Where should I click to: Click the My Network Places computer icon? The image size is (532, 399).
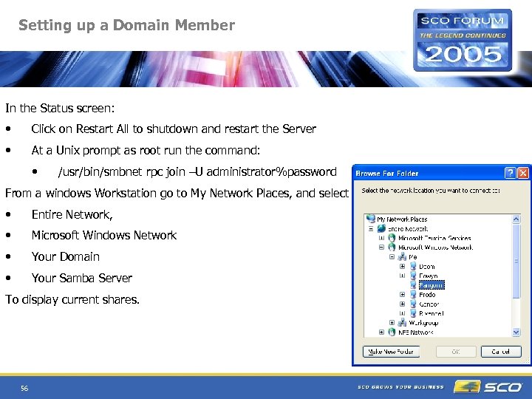coord(371,219)
